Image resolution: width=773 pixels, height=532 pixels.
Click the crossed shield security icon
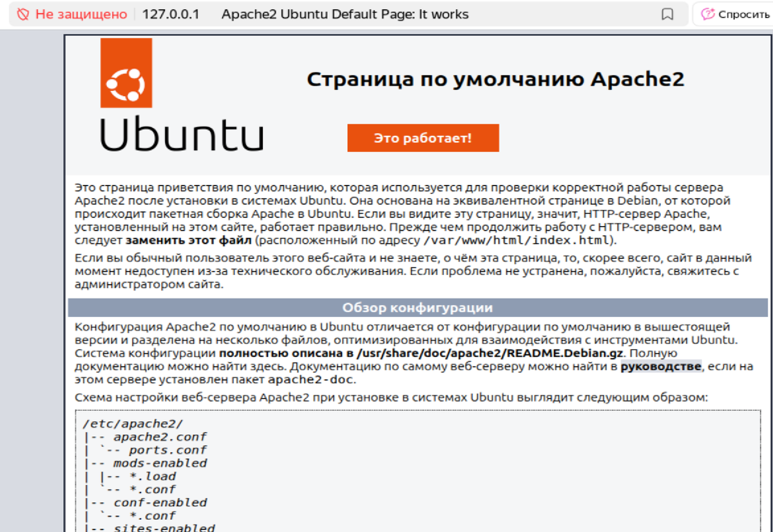click(24, 14)
